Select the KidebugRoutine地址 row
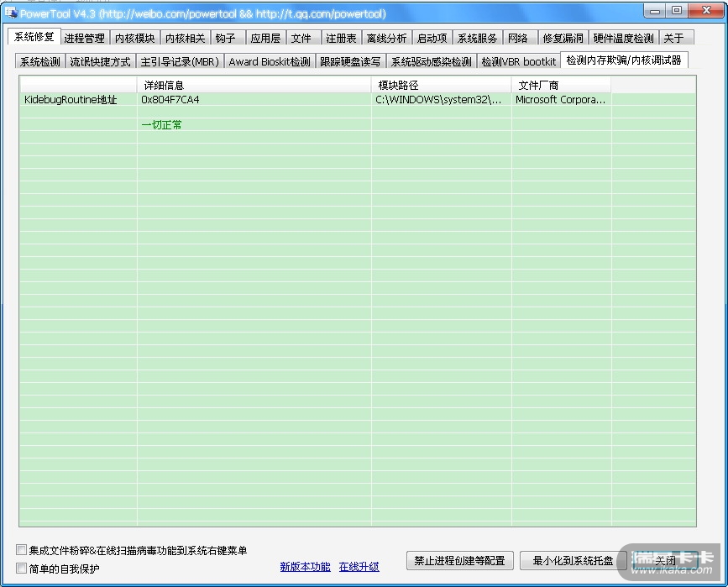Image resolution: width=728 pixels, height=587 pixels. (x=357, y=99)
